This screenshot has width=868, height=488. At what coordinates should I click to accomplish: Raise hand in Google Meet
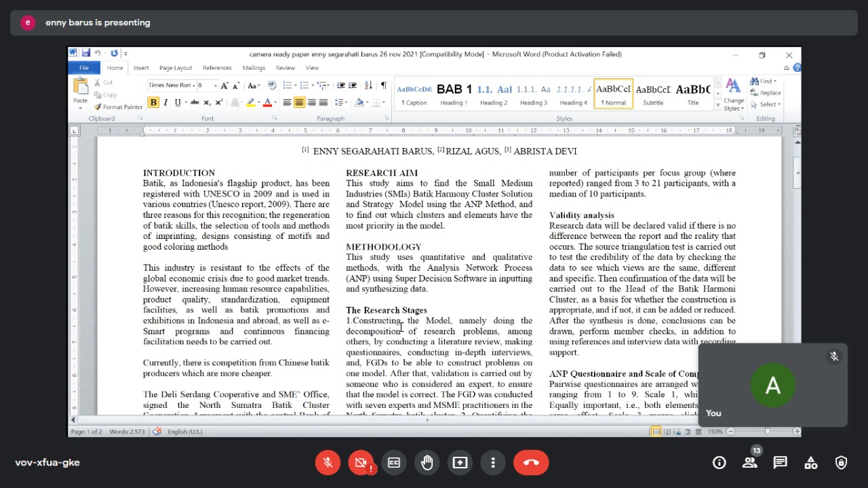tap(427, 463)
